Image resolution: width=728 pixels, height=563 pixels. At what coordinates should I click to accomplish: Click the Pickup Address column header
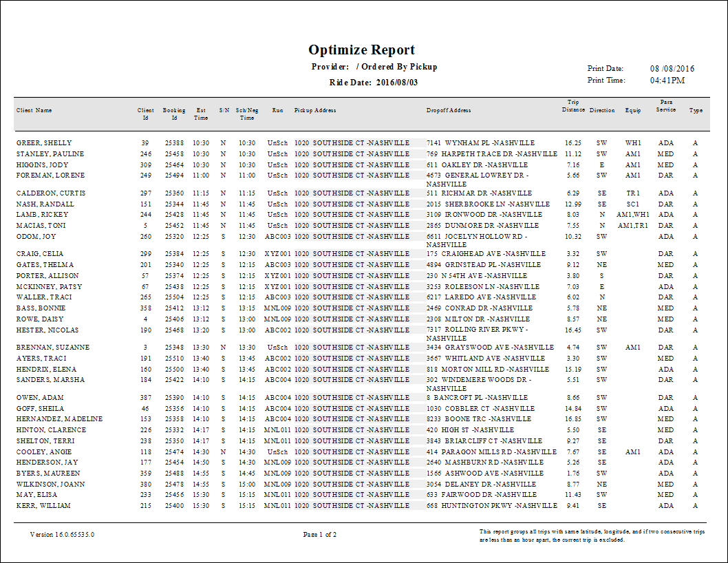317,110
